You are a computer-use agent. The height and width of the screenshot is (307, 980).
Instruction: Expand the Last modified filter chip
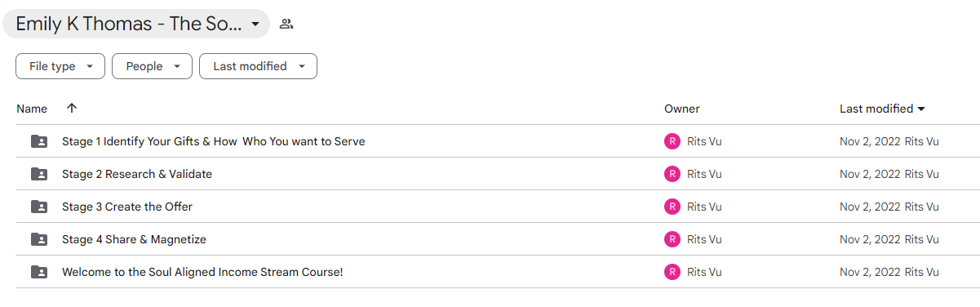click(x=258, y=66)
